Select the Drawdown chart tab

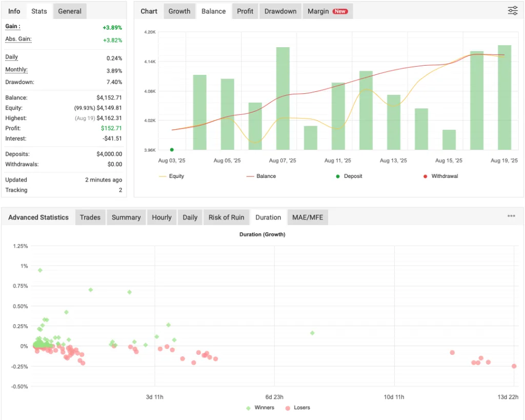coord(280,10)
